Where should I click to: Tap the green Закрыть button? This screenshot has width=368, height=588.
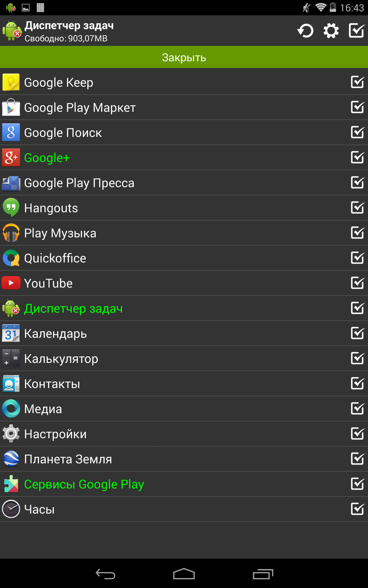coord(184,57)
